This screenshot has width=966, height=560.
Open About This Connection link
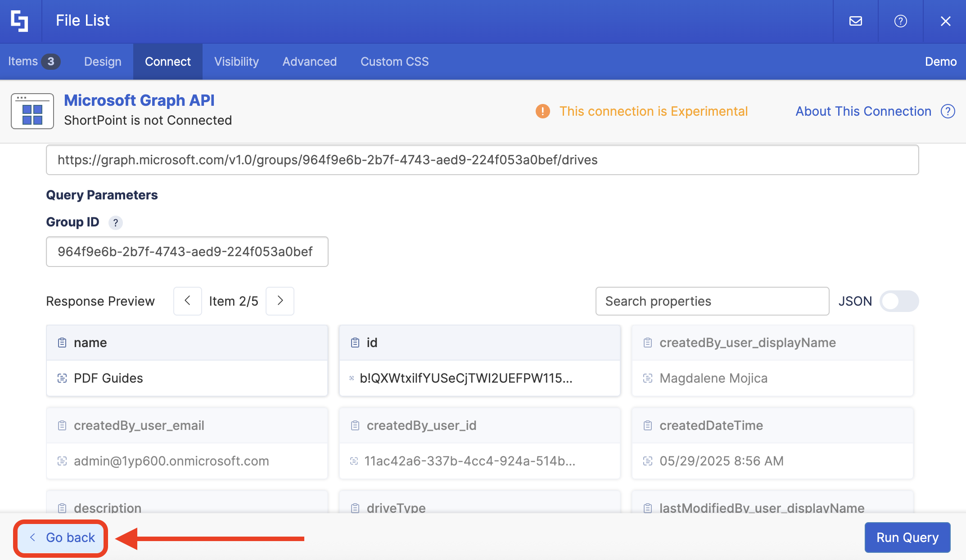(863, 111)
